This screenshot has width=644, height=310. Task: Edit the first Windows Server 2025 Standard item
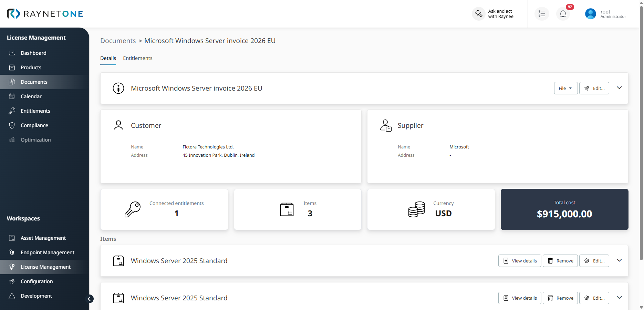click(594, 261)
